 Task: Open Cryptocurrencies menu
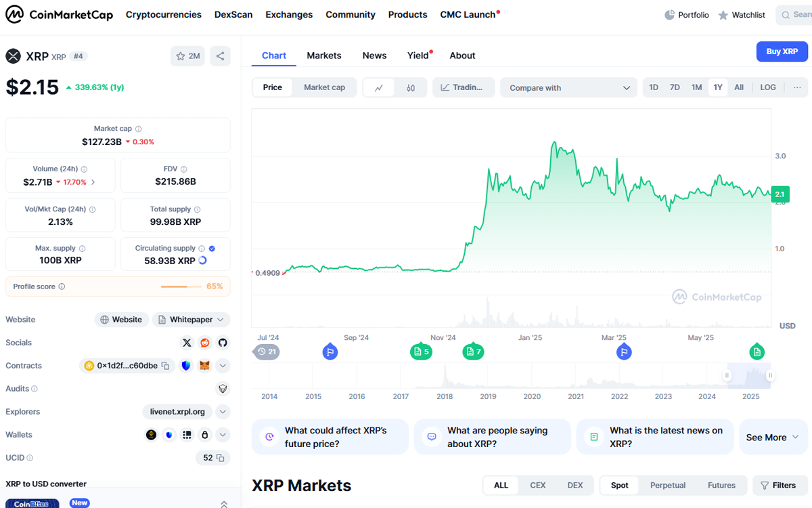click(164, 14)
